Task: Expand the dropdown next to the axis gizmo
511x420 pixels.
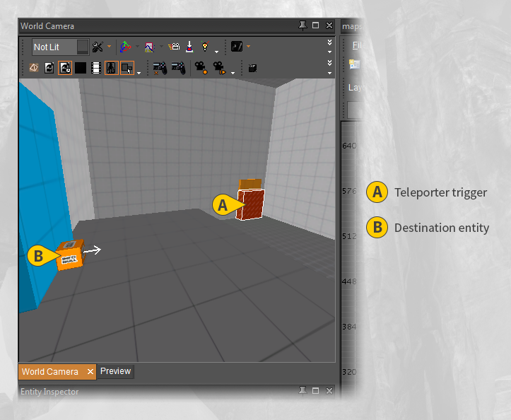Action: pyautogui.click(x=138, y=47)
